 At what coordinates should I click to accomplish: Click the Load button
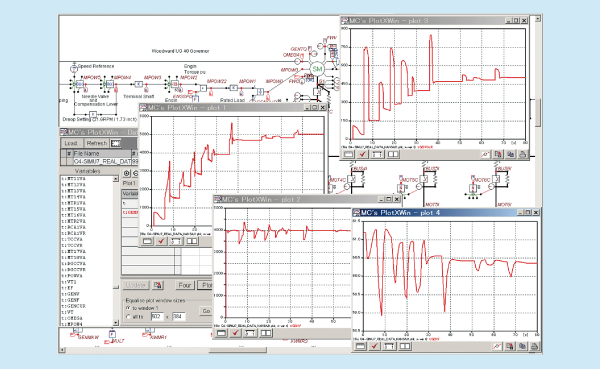[x=72, y=143]
